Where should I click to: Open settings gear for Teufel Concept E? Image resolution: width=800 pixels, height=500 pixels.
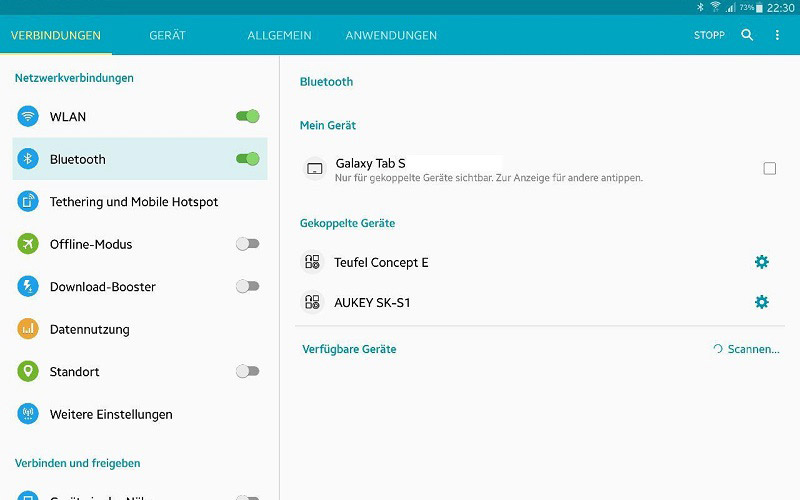[x=762, y=262]
